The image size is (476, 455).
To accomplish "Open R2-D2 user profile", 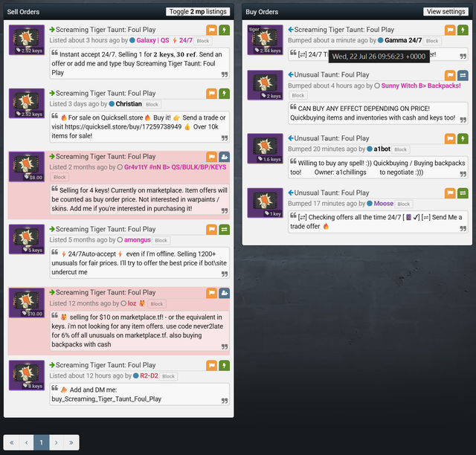I will [149, 375].
